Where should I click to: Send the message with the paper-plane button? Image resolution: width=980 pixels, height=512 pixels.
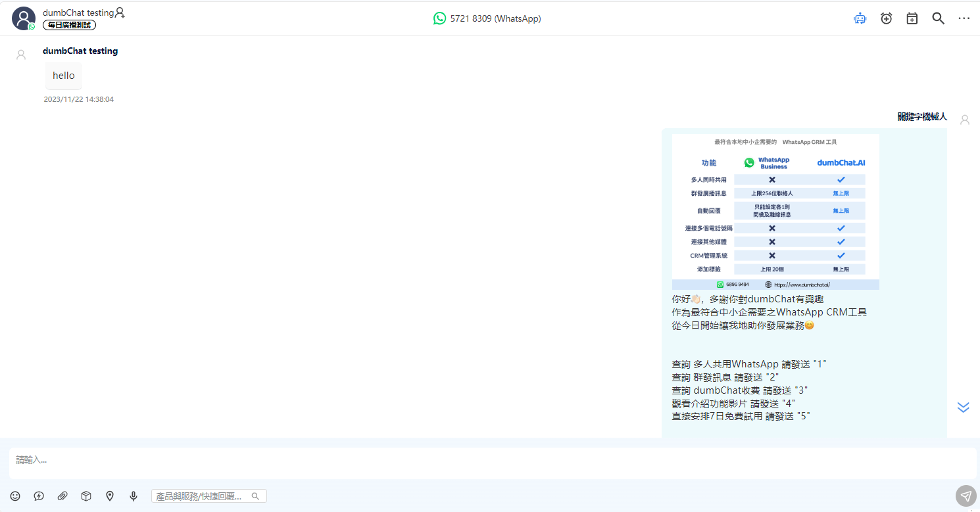pyautogui.click(x=966, y=496)
